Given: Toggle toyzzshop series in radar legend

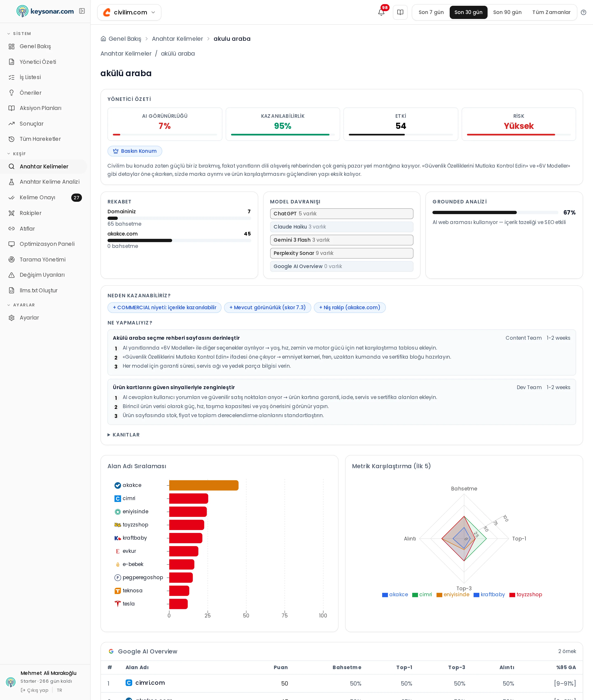Looking at the screenshot, I should [x=526, y=594].
